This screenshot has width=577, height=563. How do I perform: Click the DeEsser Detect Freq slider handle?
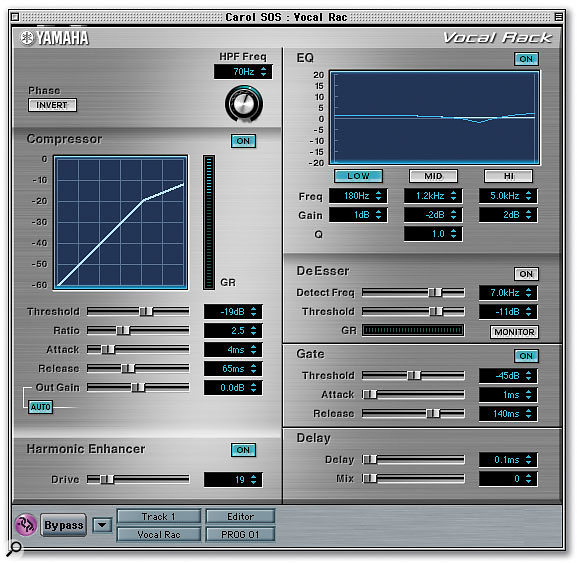pyautogui.click(x=435, y=293)
